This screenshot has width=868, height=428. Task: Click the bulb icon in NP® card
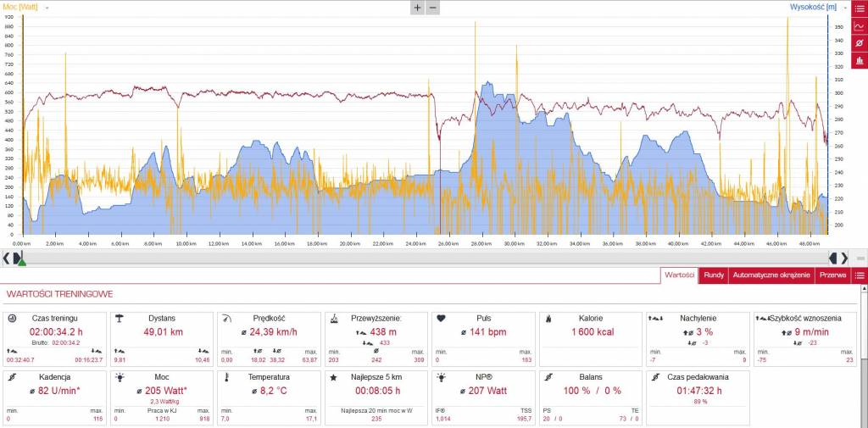pos(441,377)
